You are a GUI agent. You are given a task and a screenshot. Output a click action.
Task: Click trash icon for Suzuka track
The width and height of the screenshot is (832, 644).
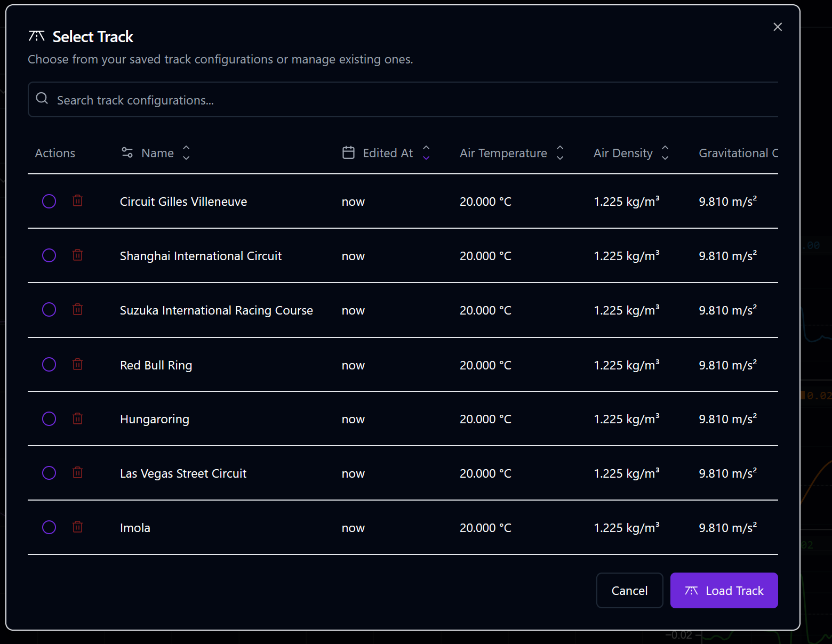[78, 310]
